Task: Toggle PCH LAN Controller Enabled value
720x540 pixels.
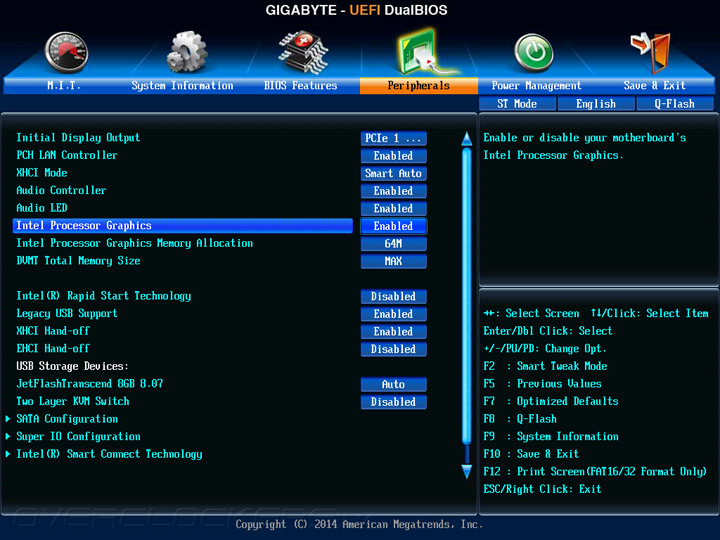Action: 394,156
